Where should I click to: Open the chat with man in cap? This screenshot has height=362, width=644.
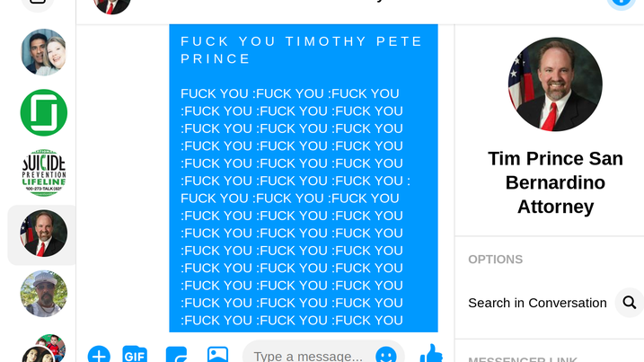pos(43,294)
